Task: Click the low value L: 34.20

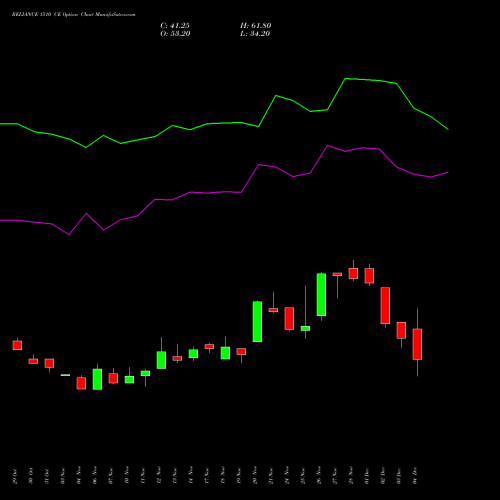Action: coord(255,34)
